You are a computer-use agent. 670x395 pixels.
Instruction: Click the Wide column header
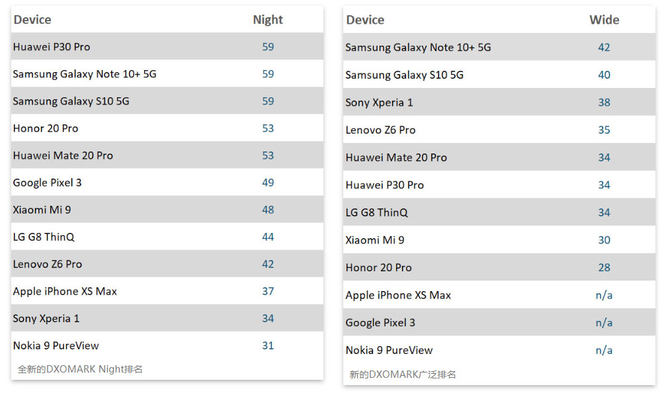[604, 20]
